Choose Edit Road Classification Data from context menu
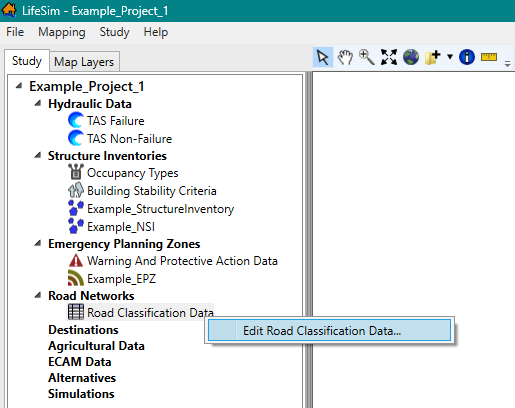Screen dimensions: 515x408 pyautogui.click(x=329, y=331)
